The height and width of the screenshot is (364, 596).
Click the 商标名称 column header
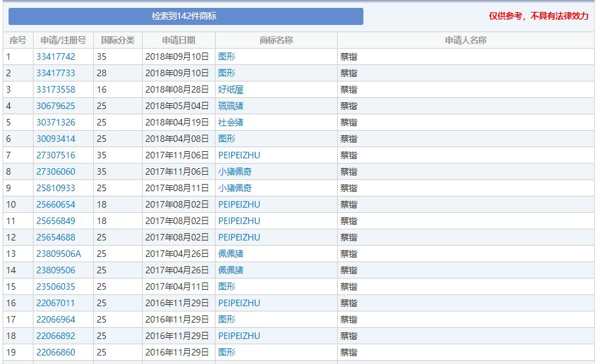tap(276, 40)
